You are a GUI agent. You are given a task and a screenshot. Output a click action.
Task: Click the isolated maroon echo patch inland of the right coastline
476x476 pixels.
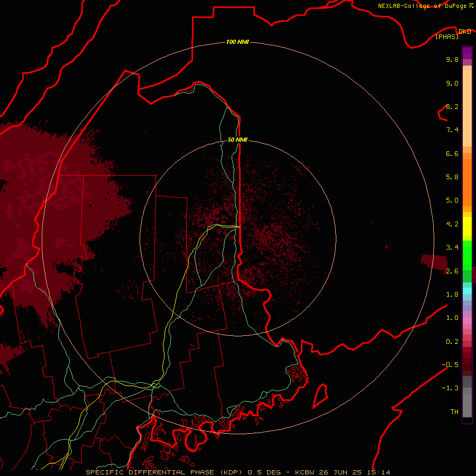(434, 262)
